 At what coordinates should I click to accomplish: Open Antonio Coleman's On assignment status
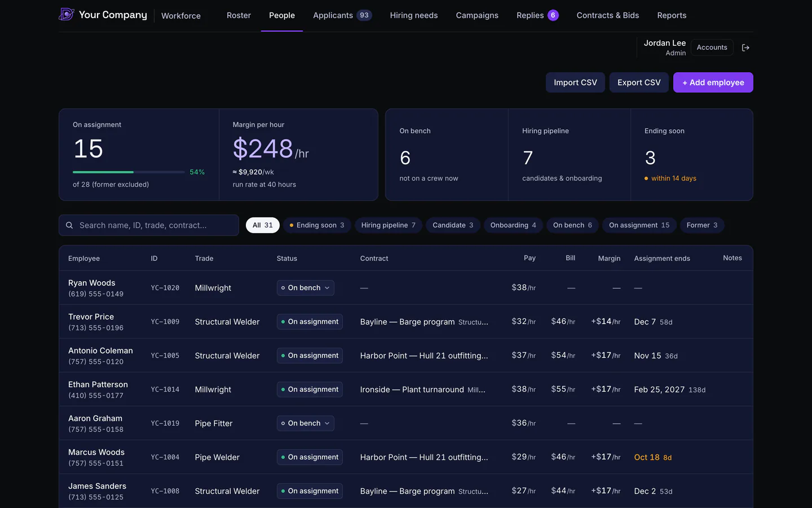pyautogui.click(x=310, y=356)
